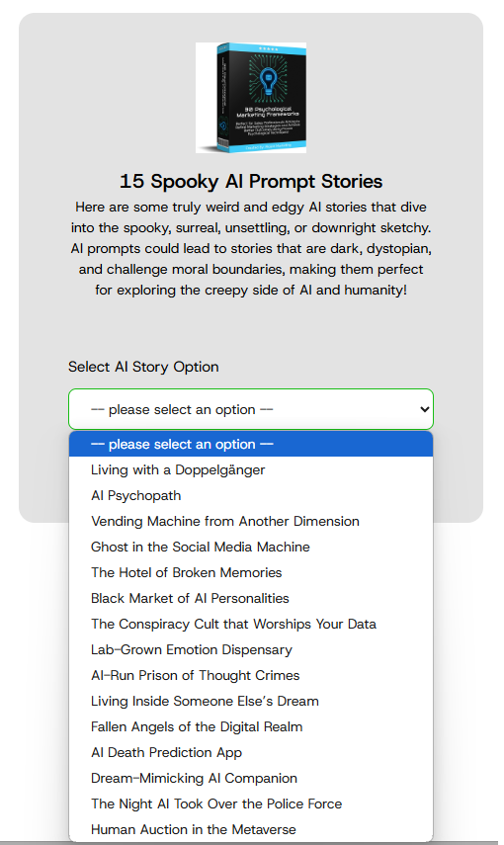Pick the AI Death Prediction App story
This screenshot has height=845, width=504.
click(251, 752)
